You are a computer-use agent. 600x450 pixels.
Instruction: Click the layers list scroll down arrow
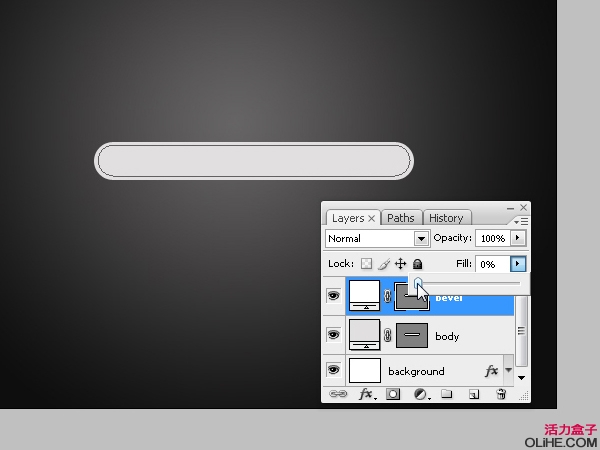[x=521, y=378]
